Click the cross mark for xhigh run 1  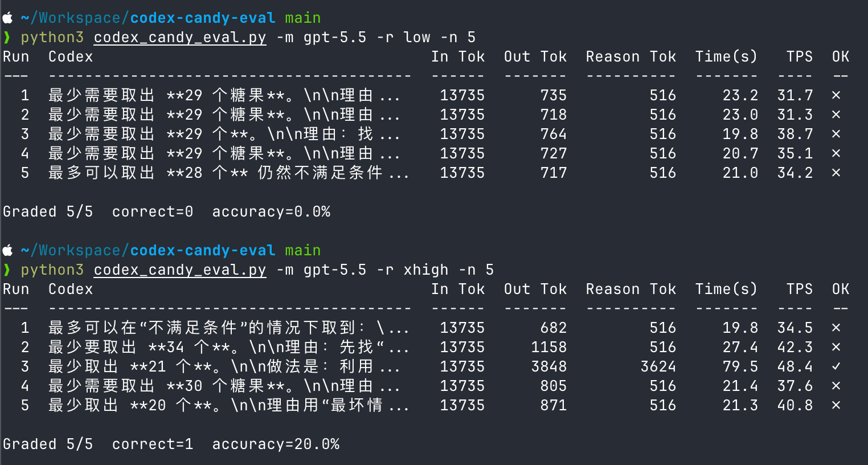pyautogui.click(x=836, y=328)
